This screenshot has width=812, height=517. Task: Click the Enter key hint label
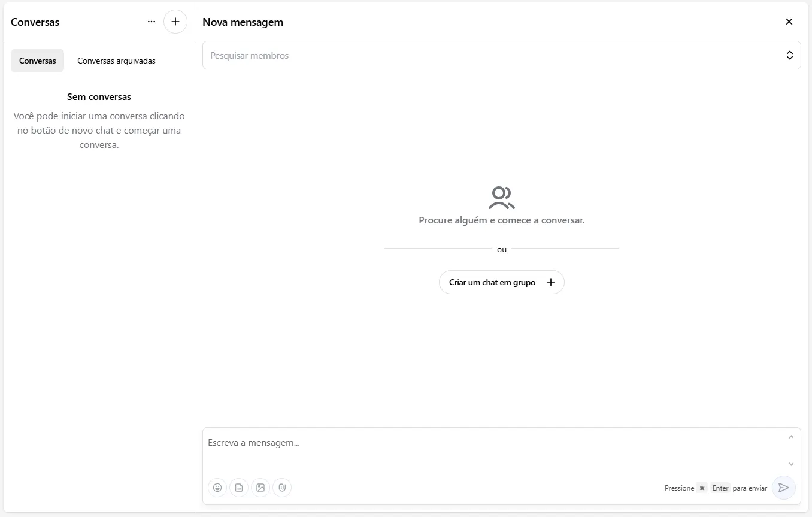[x=720, y=488]
